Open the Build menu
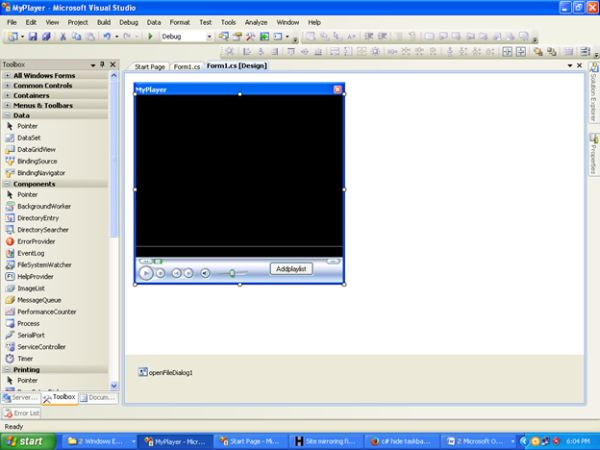 pos(104,22)
